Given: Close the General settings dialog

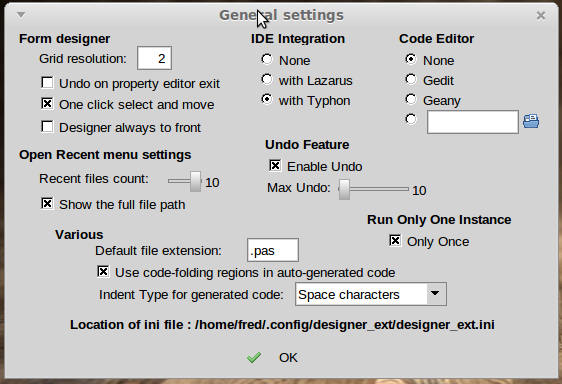Looking at the screenshot, I should (x=541, y=15).
